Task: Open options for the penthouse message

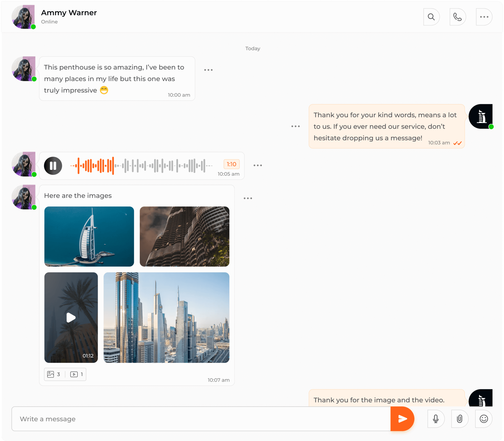Action: (x=208, y=70)
